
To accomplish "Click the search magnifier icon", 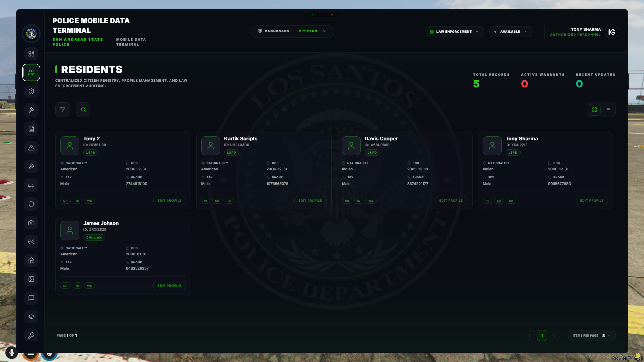I will (x=83, y=110).
